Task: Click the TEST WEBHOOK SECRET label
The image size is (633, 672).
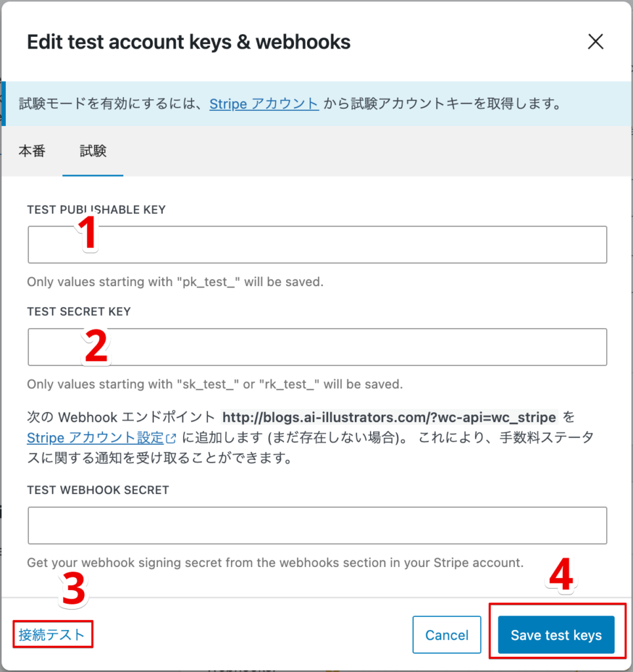Action: 98,490
